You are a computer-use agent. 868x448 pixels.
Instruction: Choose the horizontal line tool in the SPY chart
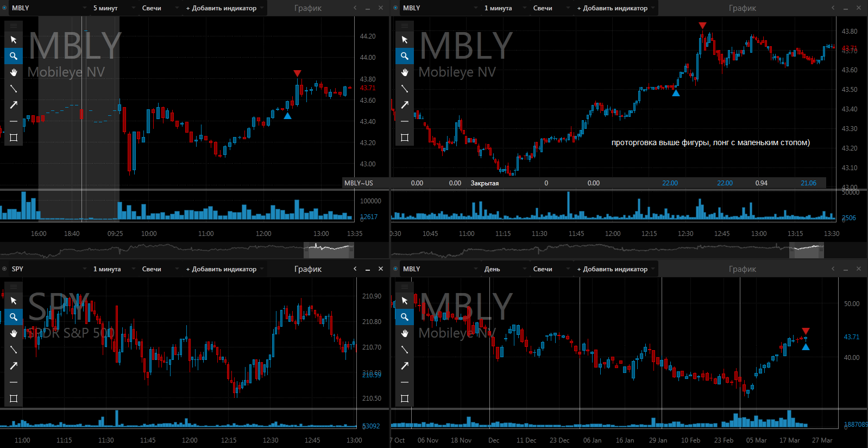[x=14, y=382]
